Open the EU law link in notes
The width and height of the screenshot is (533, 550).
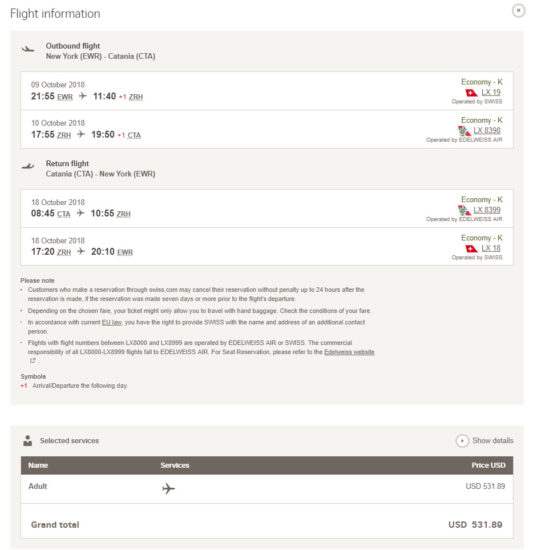click(x=112, y=322)
